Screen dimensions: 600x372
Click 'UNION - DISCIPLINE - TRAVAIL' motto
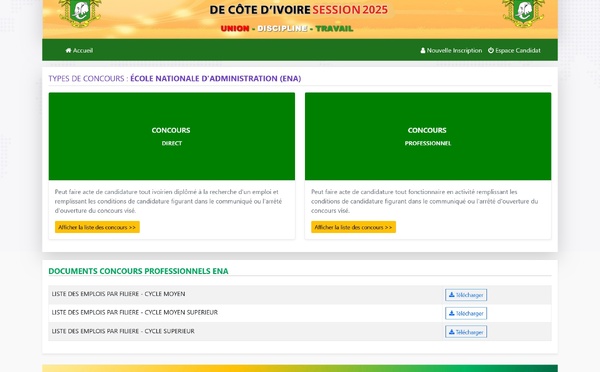pos(287,28)
